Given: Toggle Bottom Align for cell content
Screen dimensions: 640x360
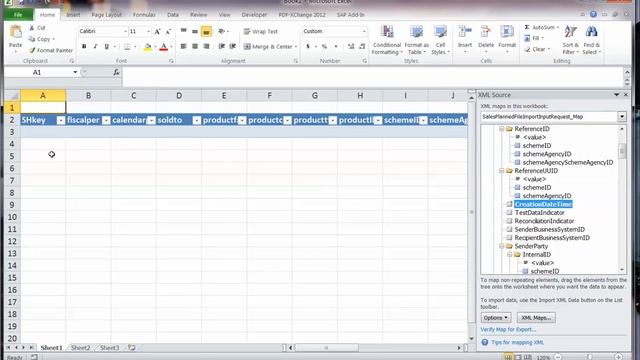Looking at the screenshot, I should click(207, 31).
